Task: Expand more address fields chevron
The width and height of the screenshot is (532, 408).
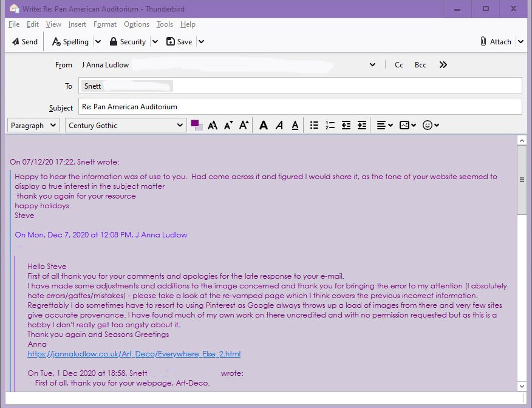Action: coord(443,65)
